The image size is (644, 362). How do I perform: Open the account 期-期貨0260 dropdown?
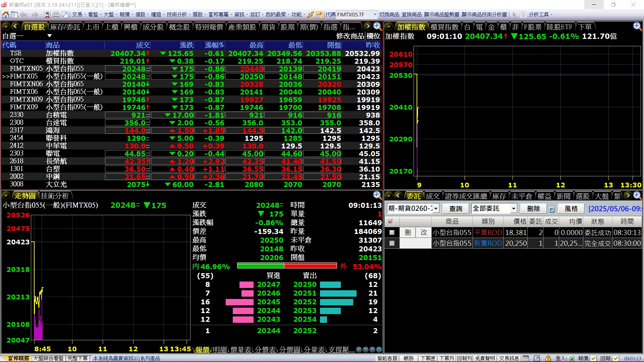pyautogui.click(x=436, y=208)
